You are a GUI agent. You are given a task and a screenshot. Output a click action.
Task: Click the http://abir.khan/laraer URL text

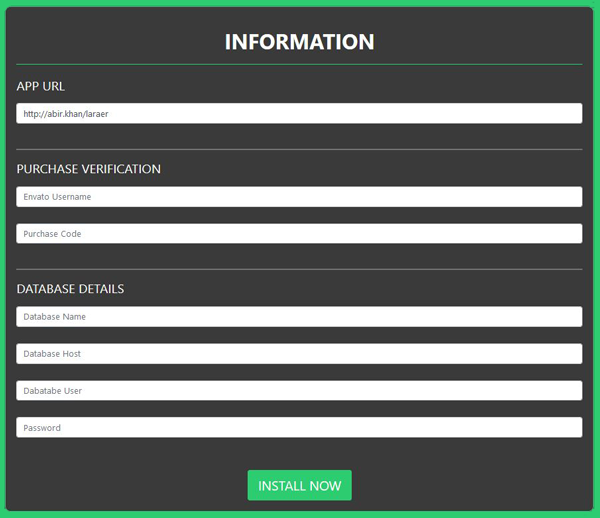pyautogui.click(x=65, y=114)
